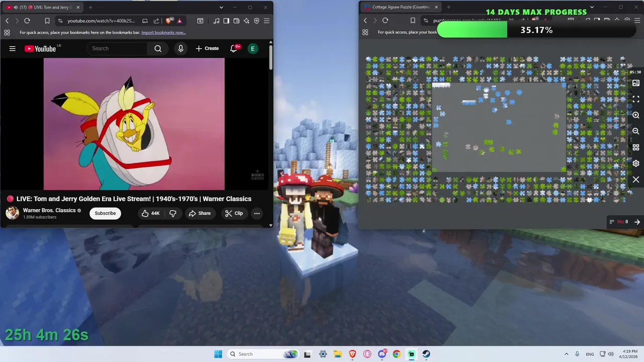This screenshot has width=644, height=362.
Task: Click the YouTube search field
Action: point(117,48)
